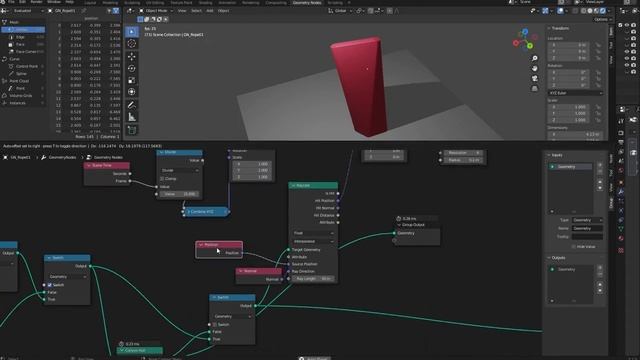This screenshot has width=640, height=360.
Task: Open the Window menu in top bar
Action: [54, 2]
